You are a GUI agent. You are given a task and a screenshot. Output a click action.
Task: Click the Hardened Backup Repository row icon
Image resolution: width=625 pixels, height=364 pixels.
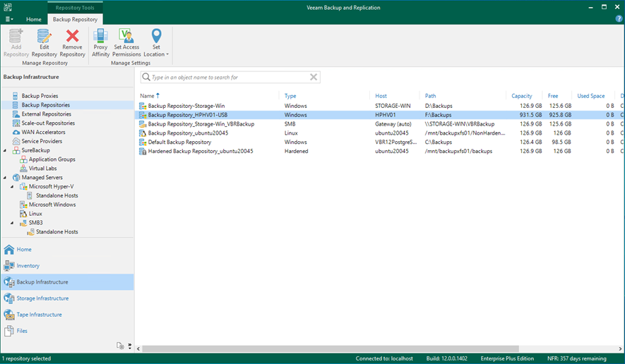pos(142,152)
